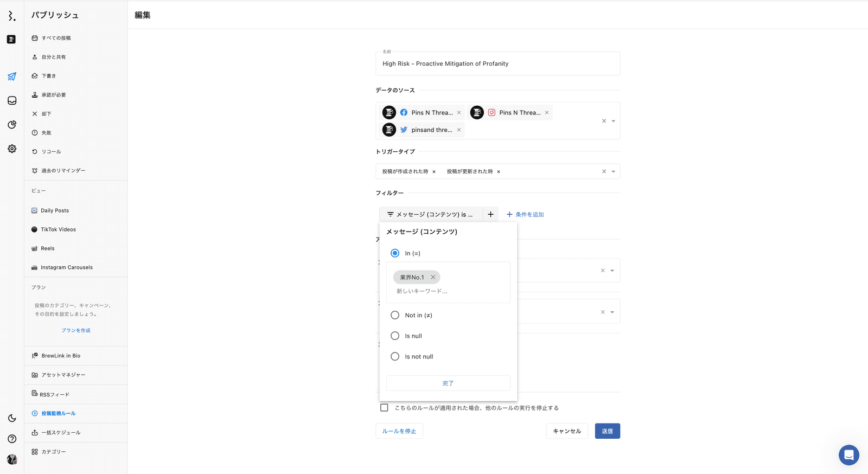Image resolution: width=868 pixels, height=474 pixels.
Task: Open すべての投稿 in sidebar
Action: click(56, 38)
